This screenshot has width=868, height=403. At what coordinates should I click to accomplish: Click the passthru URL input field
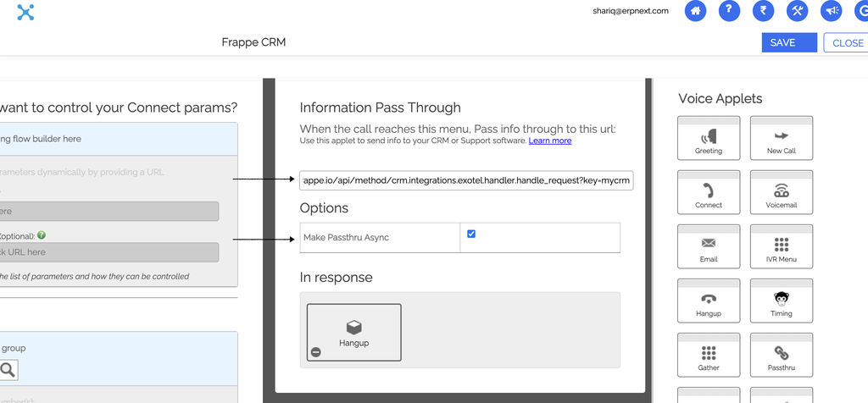pyautogui.click(x=466, y=180)
